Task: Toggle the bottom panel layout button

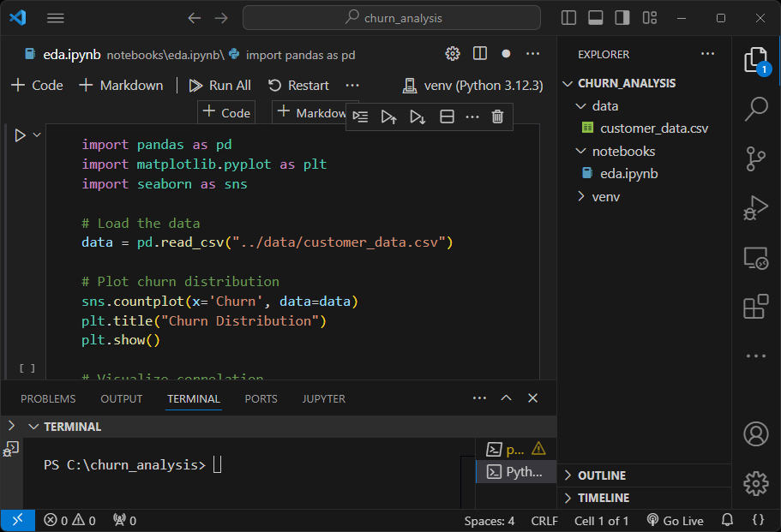Action: point(596,18)
